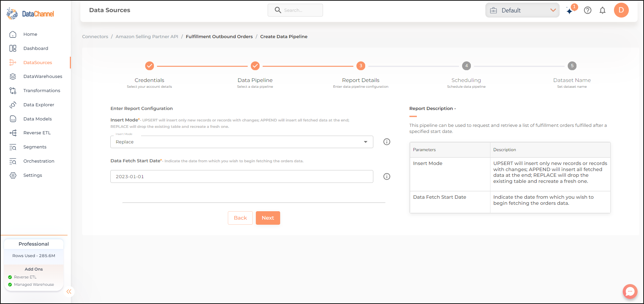Click the DataWarehouses stack icon
The height and width of the screenshot is (304, 644).
click(x=13, y=77)
